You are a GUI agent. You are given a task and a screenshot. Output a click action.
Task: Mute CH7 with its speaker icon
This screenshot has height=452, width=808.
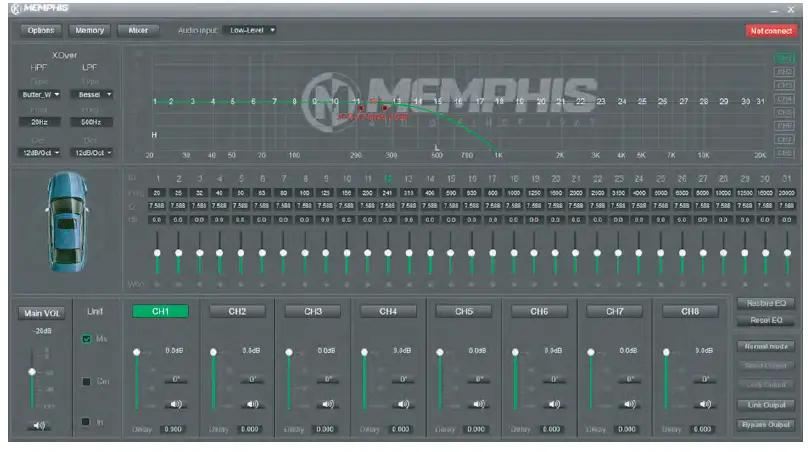pyautogui.click(x=630, y=404)
